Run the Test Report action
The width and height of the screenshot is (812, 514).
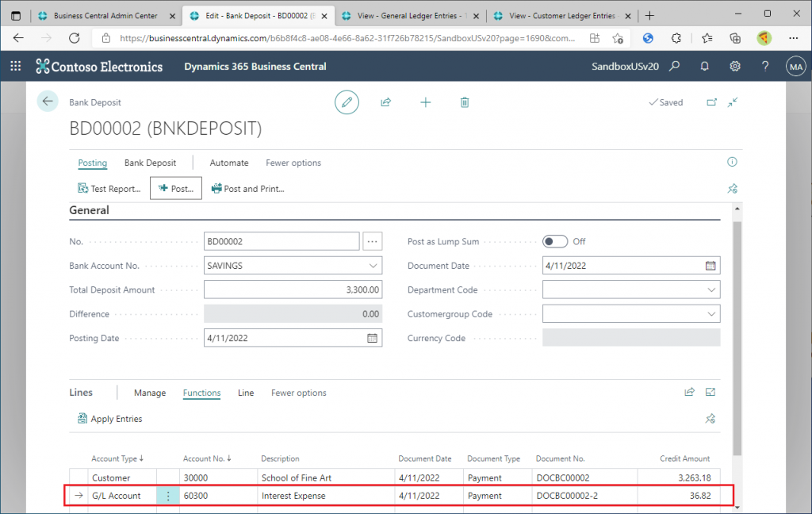109,189
